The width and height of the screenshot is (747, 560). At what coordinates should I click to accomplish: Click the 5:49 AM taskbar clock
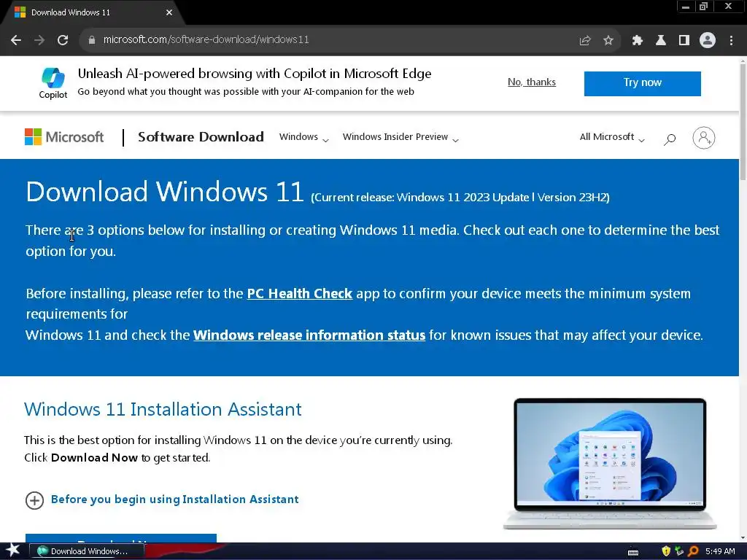click(720, 551)
